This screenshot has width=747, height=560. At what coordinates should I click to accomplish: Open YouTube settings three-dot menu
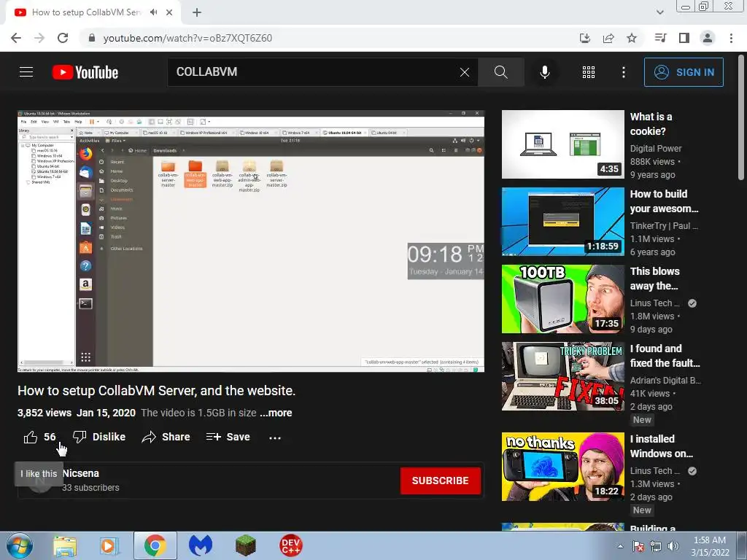pos(623,72)
